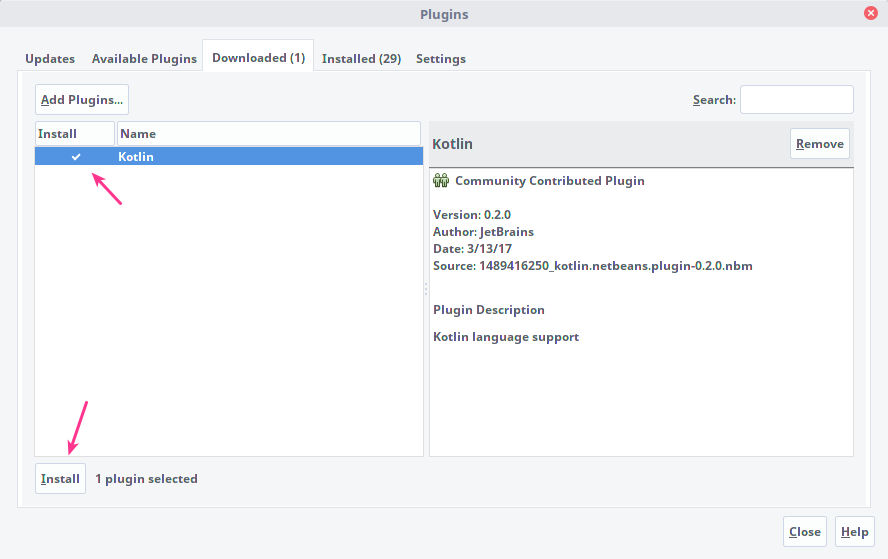888x559 pixels.
Task: Select the Downloaded (1) tab
Action: tap(258, 58)
